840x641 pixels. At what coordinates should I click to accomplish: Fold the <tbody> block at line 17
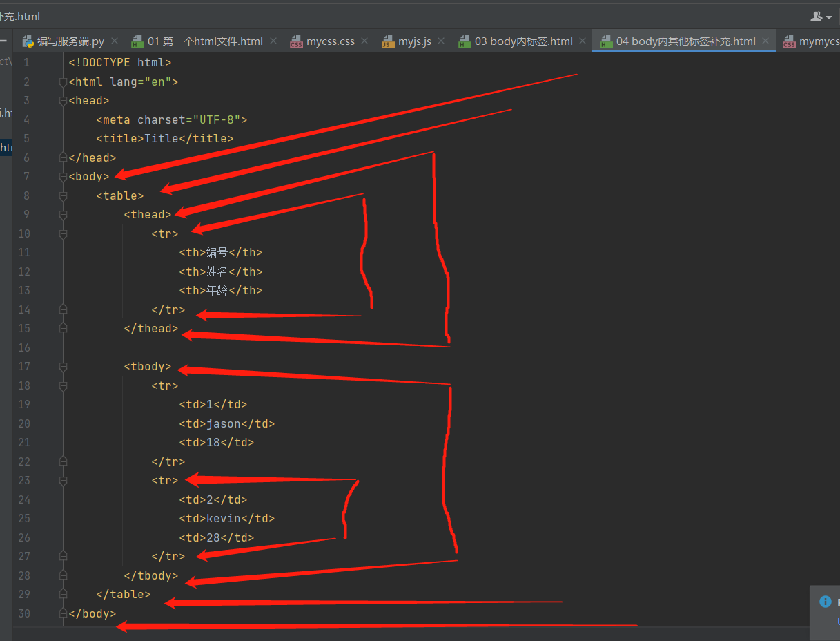[64, 367]
